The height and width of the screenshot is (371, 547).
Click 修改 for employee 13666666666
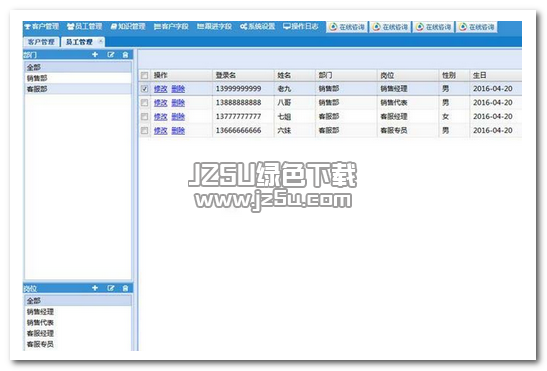[x=161, y=131]
